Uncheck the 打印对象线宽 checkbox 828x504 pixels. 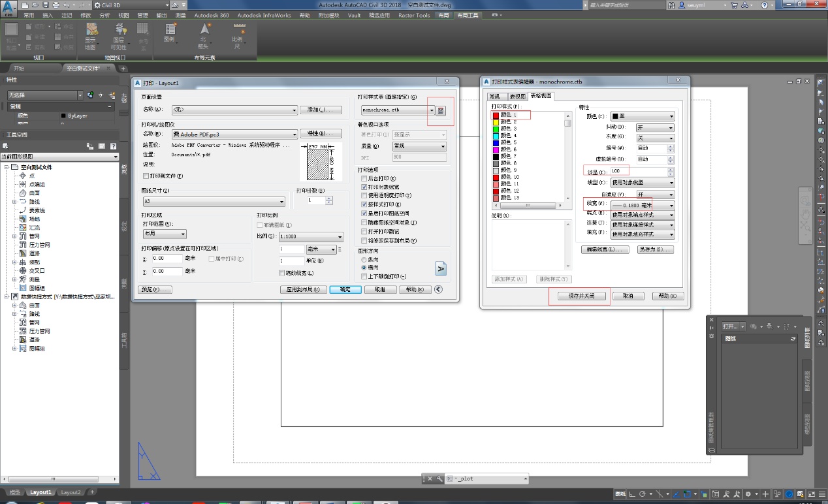click(x=364, y=187)
